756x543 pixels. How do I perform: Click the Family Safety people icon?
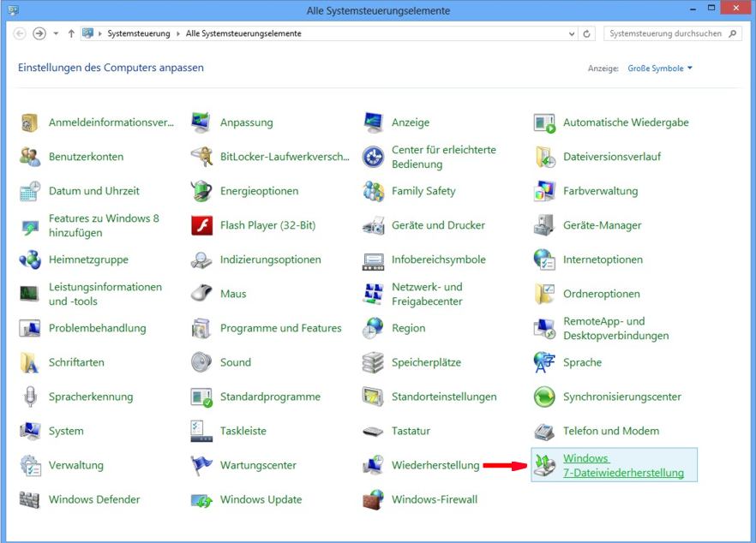373,191
